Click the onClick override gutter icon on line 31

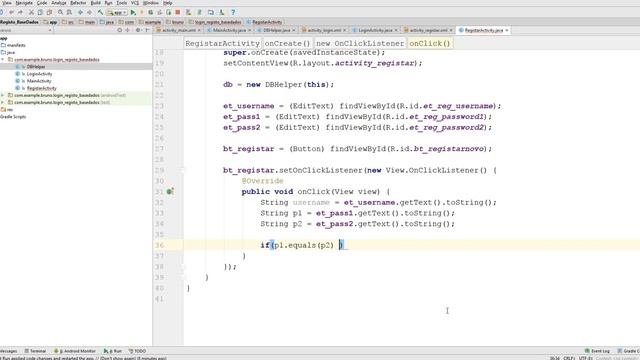click(x=170, y=191)
